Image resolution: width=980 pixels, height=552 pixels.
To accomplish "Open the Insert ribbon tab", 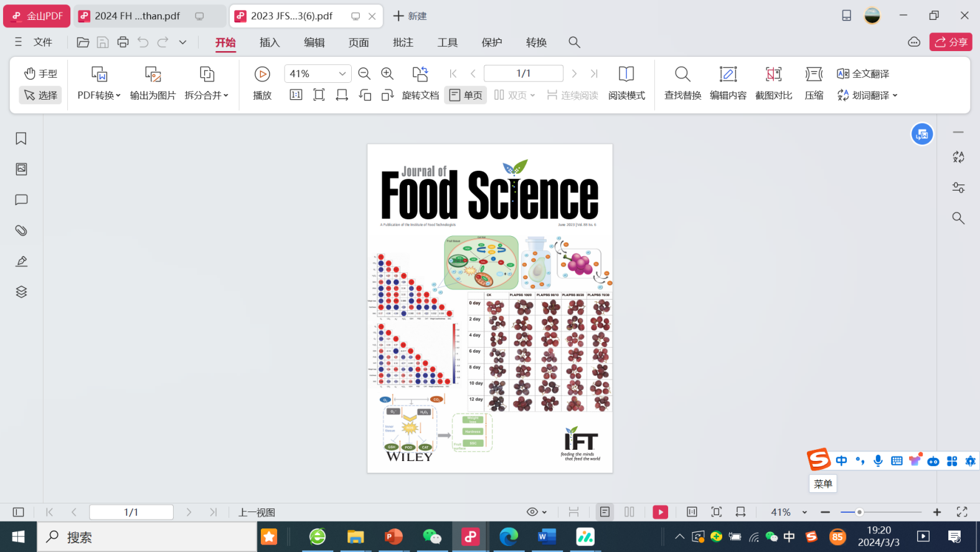I will (x=270, y=42).
